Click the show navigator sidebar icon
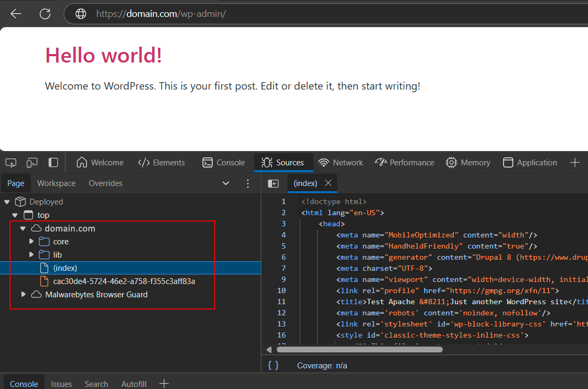This screenshot has width=588, height=389. (274, 183)
